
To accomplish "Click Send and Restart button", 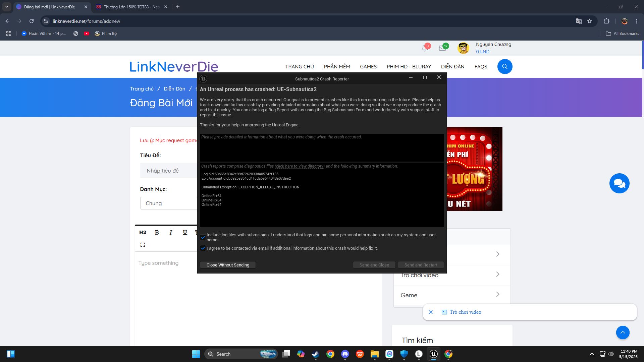I will coord(421,265).
